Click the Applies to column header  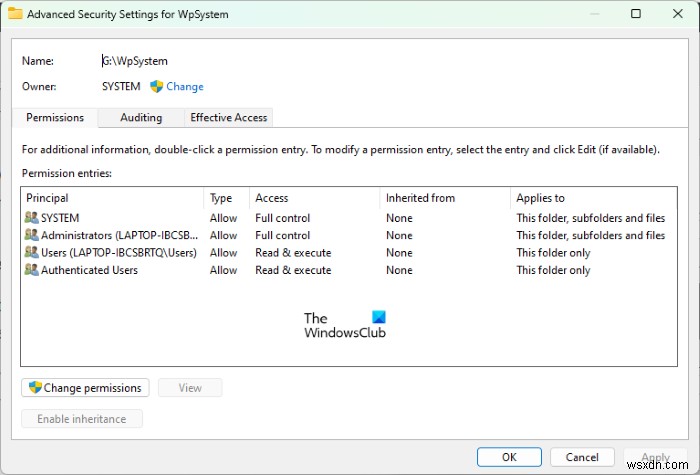point(540,198)
